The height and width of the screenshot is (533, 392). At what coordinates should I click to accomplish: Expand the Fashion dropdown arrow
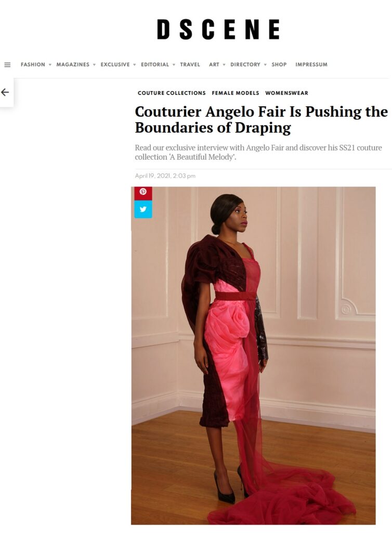pos(50,65)
